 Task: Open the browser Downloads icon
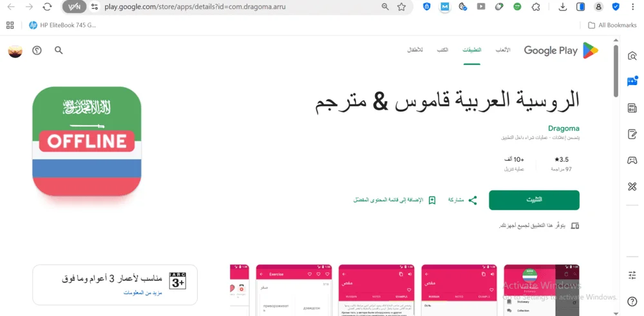point(563,6)
